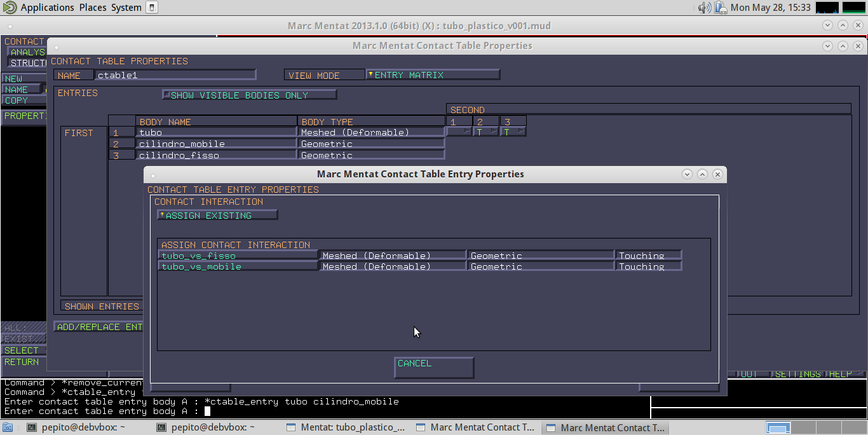Click Touching cell for tubo_vs_fisso
The height and width of the screenshot is (435, 868).
pyautogui.click(x=648, y=256)
